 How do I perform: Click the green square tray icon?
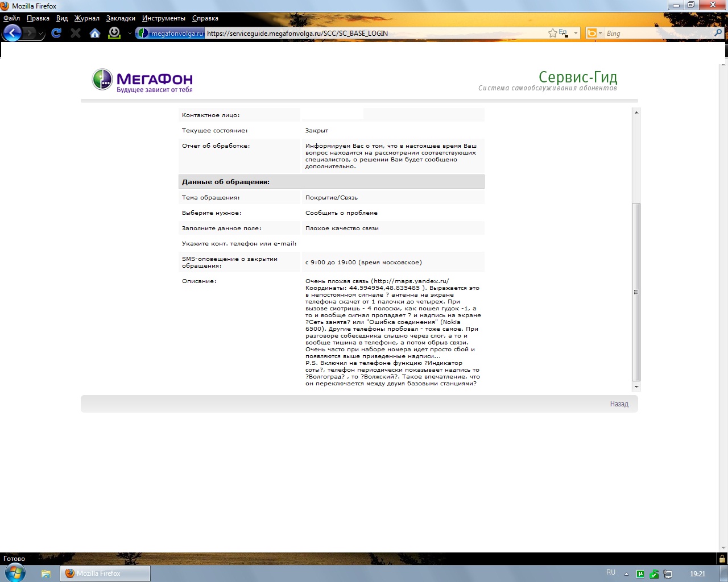tap(640, 574)
